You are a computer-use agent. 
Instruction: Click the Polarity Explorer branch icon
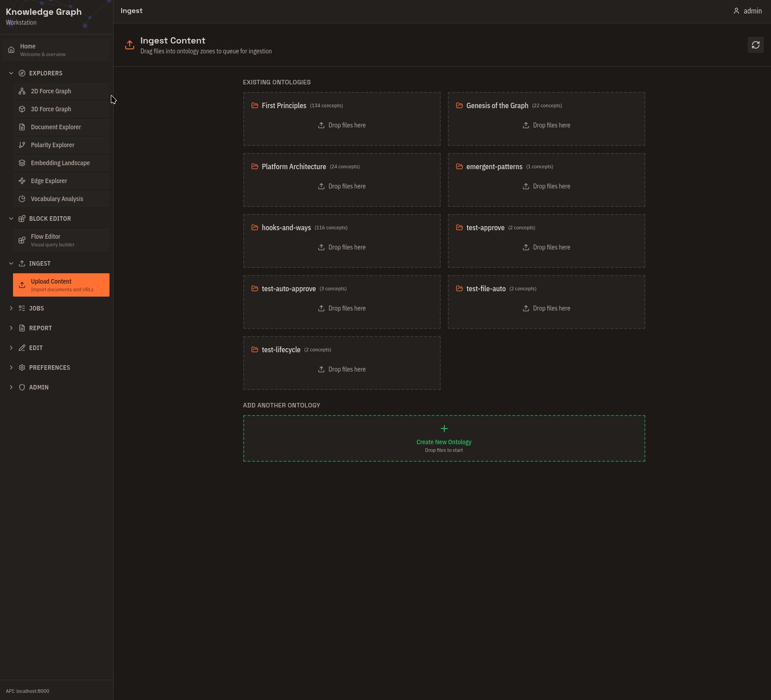22,145
